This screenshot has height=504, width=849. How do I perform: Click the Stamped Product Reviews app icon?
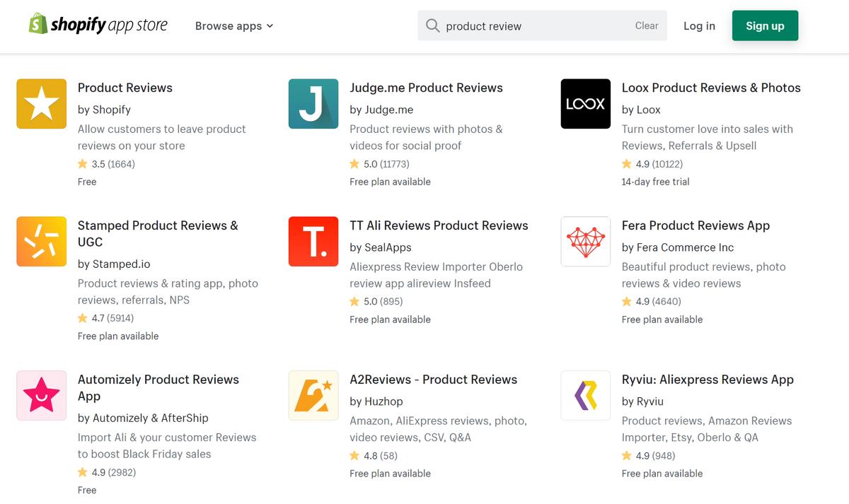pyautogui.click(x=41, y=241)
